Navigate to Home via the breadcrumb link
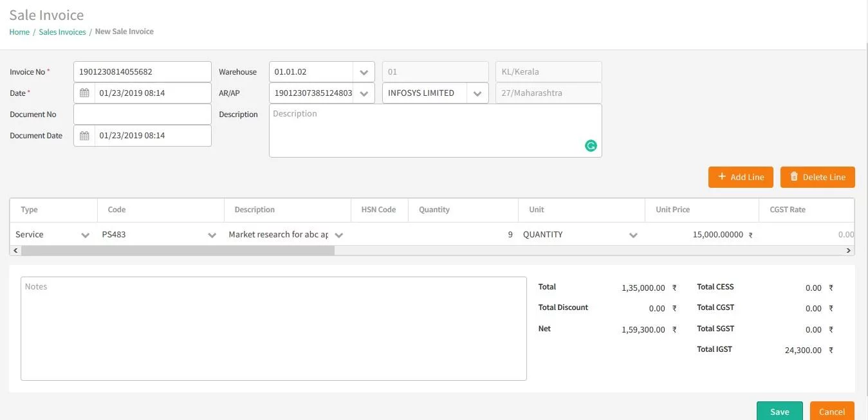The height and width of the screenshot is (420, 868). [x=19, y=31]
